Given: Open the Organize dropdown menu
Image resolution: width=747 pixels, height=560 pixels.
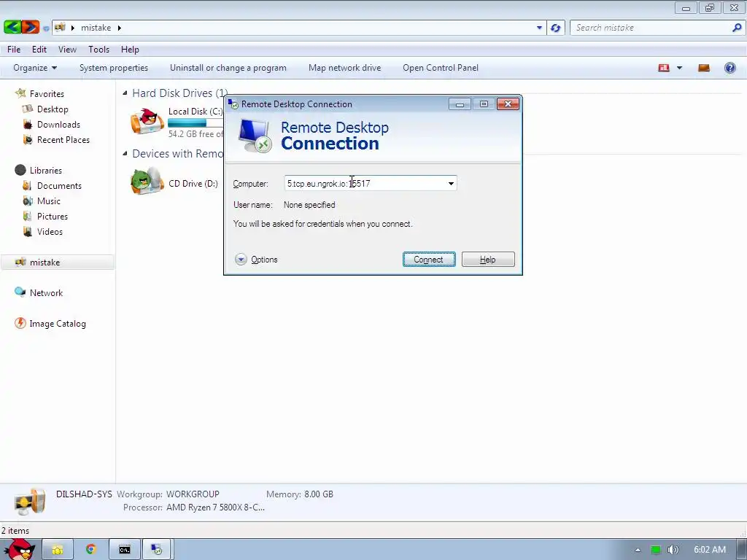Looking at the screenshot, I should tap(35, 68).
